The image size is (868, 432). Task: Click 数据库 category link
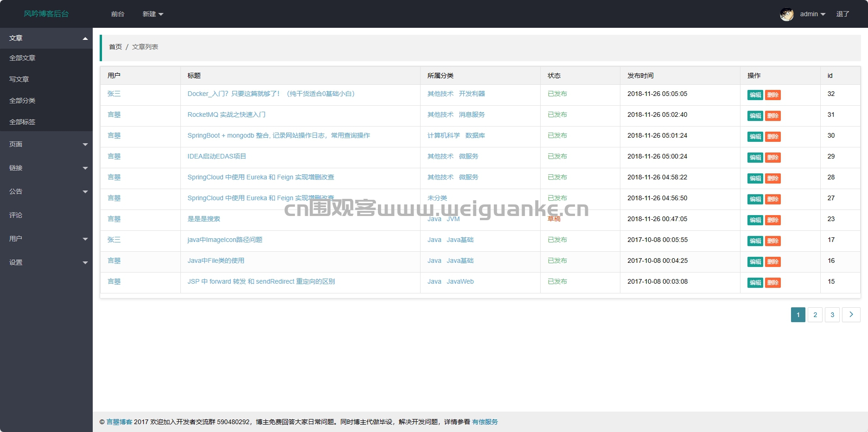tap(475, 135)
